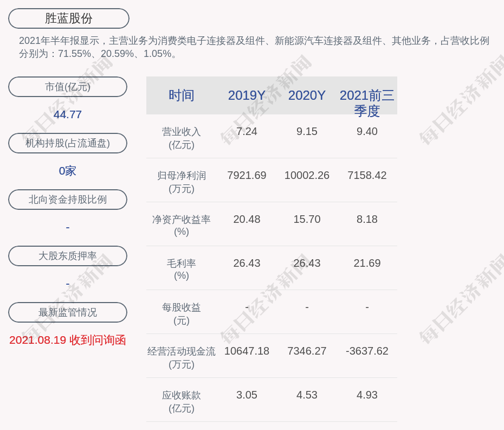
Task: Click the 营业收入(亿元) row label
Action: (x=181, y=138)
